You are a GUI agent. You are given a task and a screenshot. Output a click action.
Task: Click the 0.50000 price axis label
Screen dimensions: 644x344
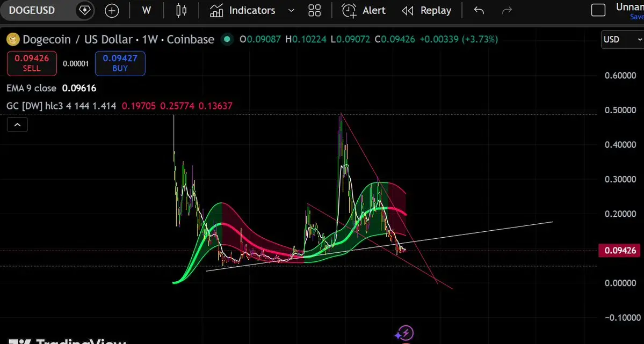click(620, 110)
